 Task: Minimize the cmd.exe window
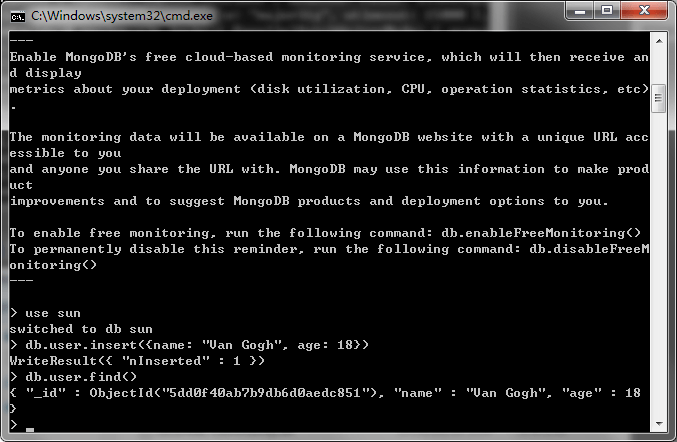tap(577, 11)
